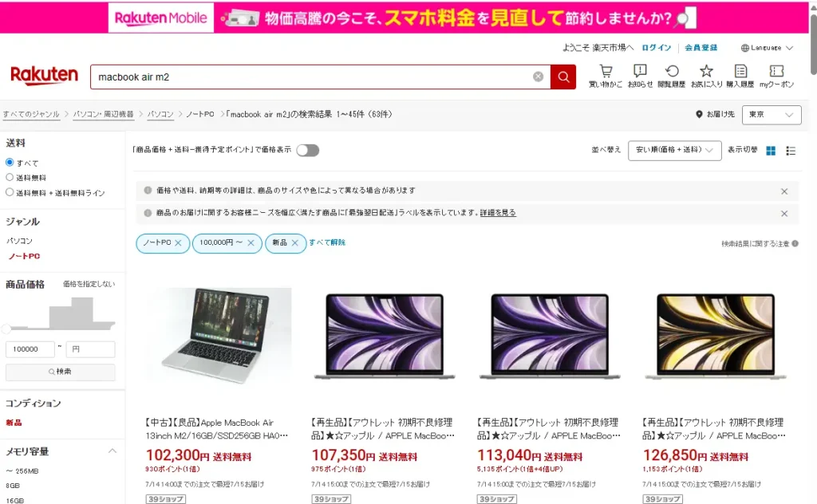The height and width of the screenshot is (504, 817).
Task: Select 送料無料＋送料無料ライン radio button
Action: (x=10, y=192)
